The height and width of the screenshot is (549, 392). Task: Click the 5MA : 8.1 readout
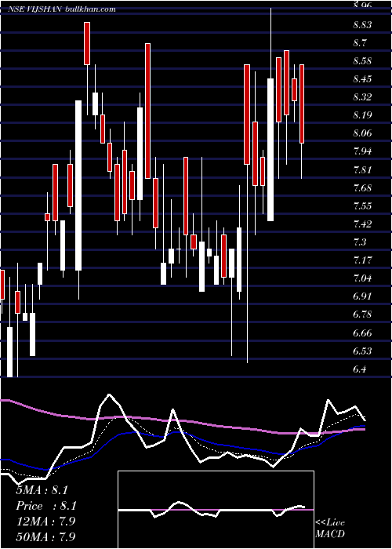click(x=42, y=489)
